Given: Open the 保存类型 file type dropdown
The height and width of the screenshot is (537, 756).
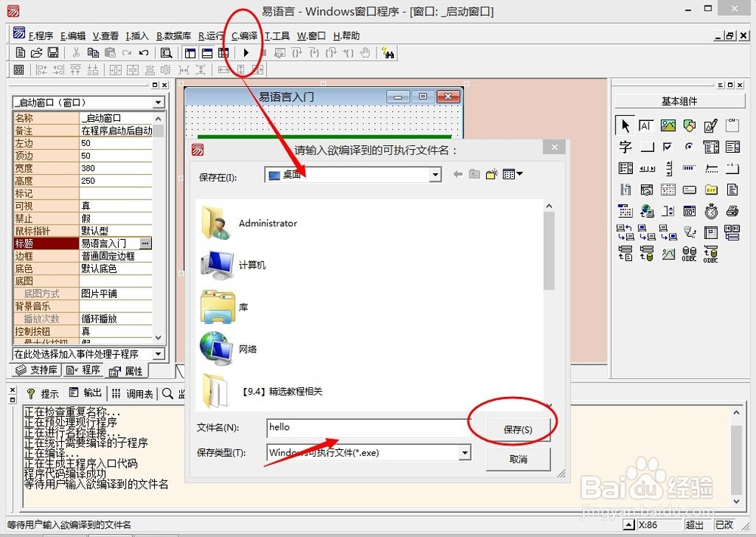Looking at the screenshot, I should (x=464, y=452).
